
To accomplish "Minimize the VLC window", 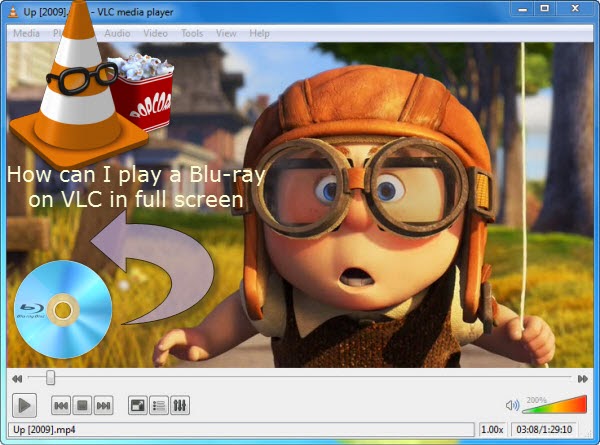I will [523, 9].
